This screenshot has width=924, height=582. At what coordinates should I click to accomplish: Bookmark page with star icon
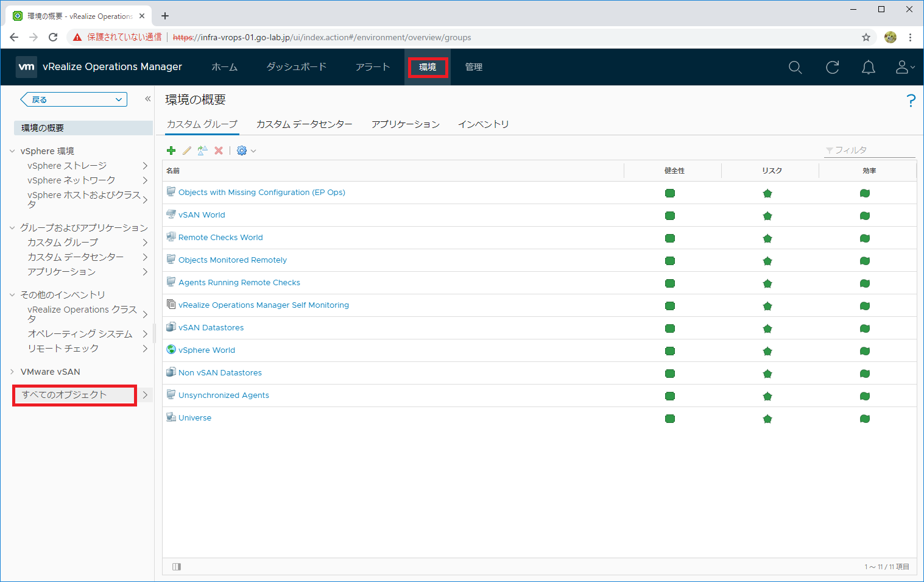(866, 37)
